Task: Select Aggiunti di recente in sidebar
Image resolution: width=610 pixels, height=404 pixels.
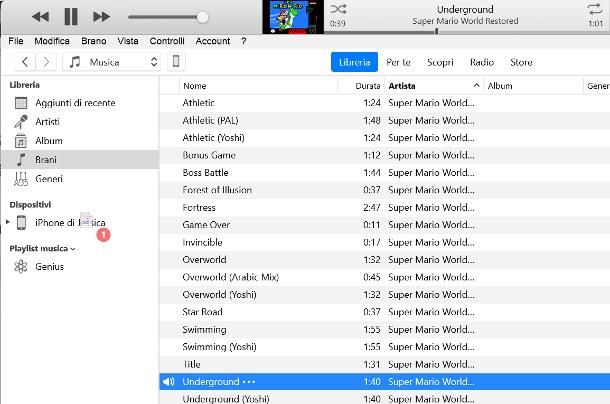Action: pyautogui.click(x=80, y=103)
